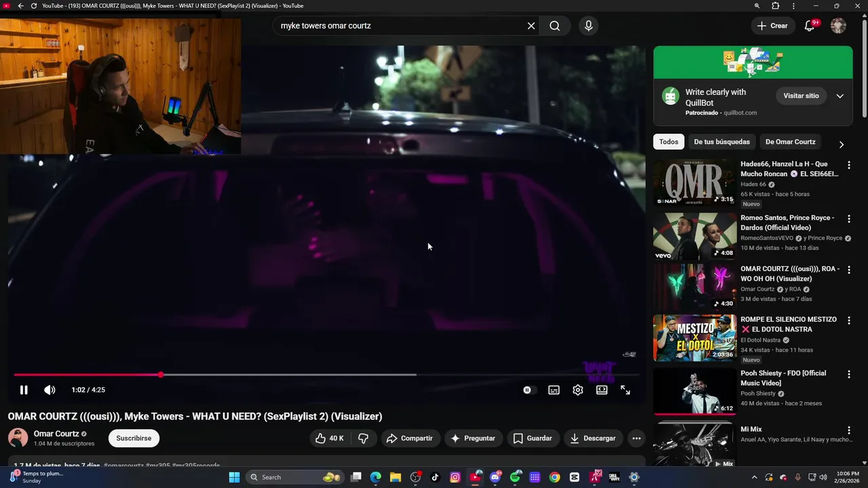The image size is (868, 488).
Task: Show more filter chips with the right arrow
Action: (842, 144)
